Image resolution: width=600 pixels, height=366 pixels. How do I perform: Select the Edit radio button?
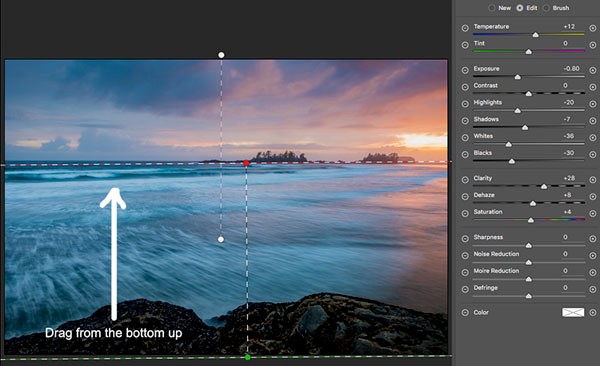tap(520, 8)
